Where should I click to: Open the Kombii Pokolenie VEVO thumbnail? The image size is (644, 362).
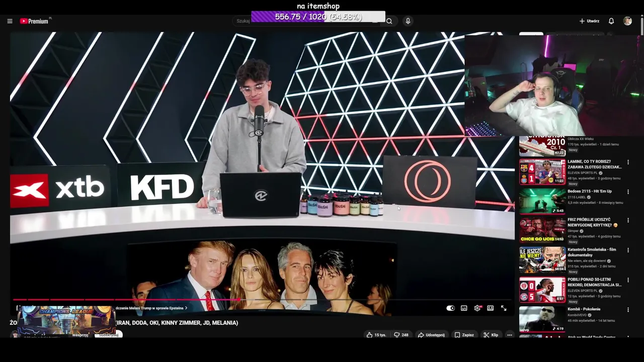[x=542, y=319]
